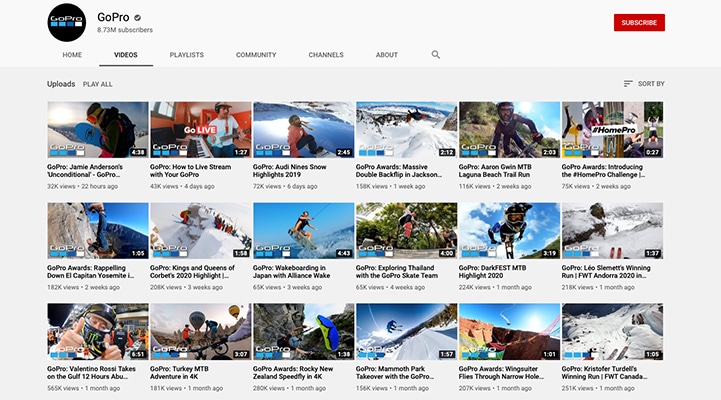The height and width of the screenshot is (400, 721).
Task: Open the Playlists tab
Action: (187, 55)
